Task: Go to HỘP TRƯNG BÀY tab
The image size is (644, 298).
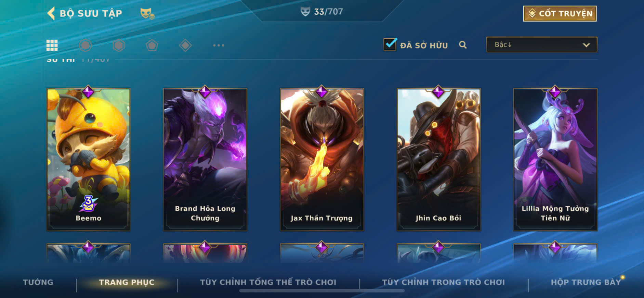Action: [x=586, y=282]
